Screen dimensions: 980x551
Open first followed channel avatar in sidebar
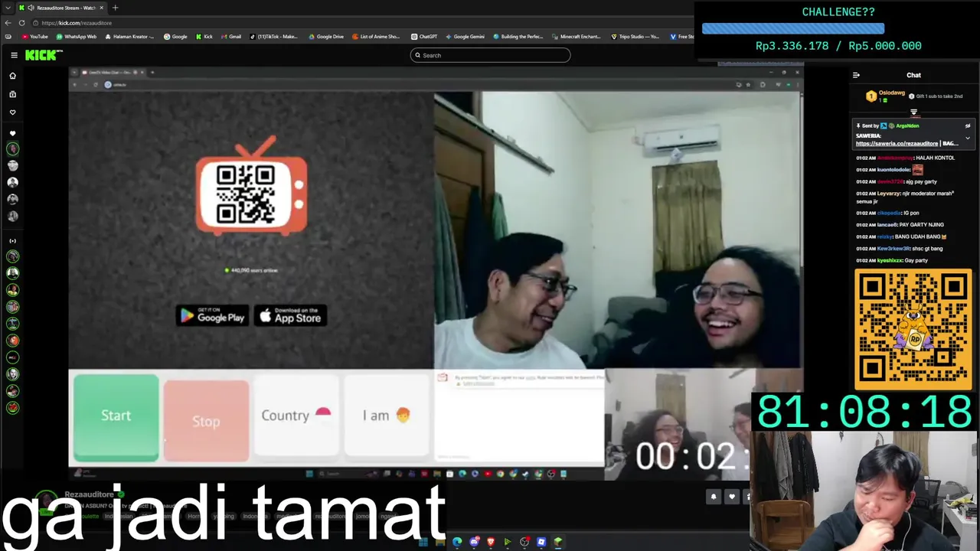point(12,148)
